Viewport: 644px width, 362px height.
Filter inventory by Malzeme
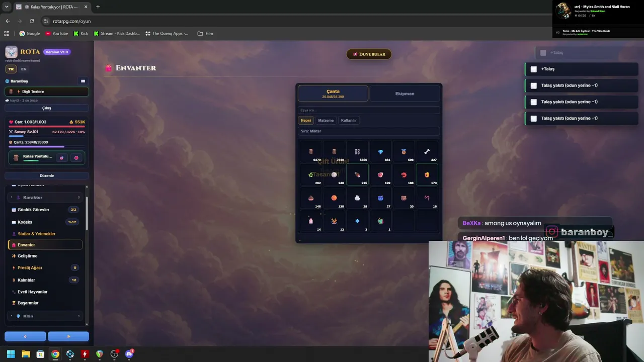click(x=326, y=120)
